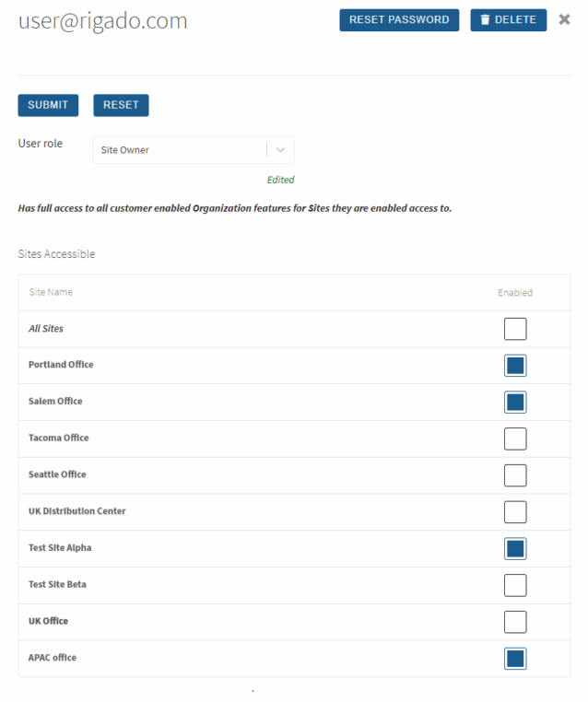Check the Seattle Office checkbox
This screenshot has width=588, height=702.
pyautogui.click(x=515, y=475)
